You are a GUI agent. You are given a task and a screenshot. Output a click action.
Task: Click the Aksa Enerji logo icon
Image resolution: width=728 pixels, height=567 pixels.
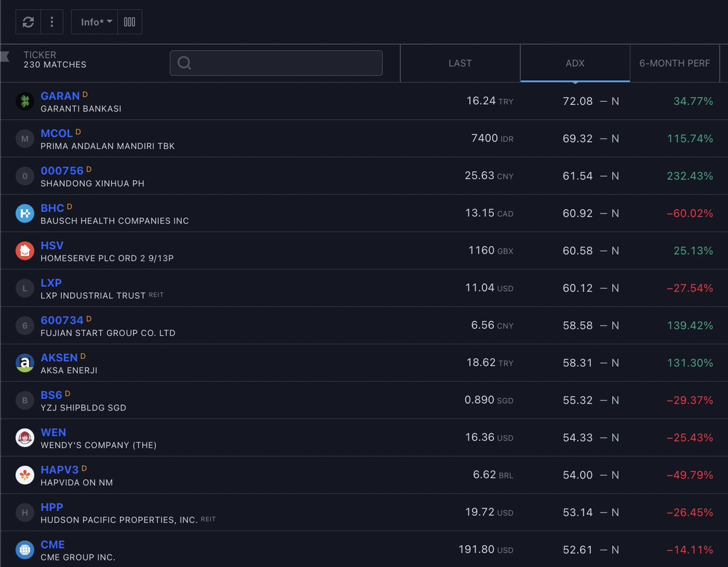[x=25, y=363]
